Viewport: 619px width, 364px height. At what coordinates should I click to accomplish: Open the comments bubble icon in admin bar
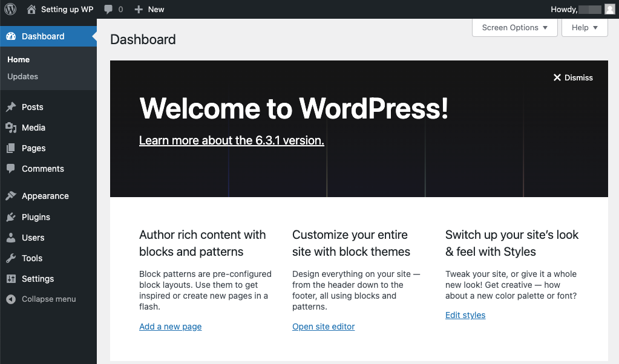tap(108, 10)
